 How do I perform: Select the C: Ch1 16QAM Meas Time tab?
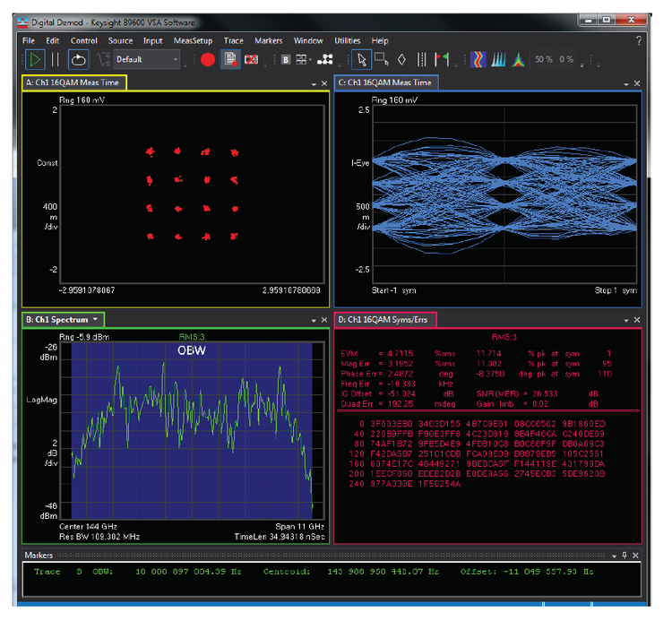[384, 83]
